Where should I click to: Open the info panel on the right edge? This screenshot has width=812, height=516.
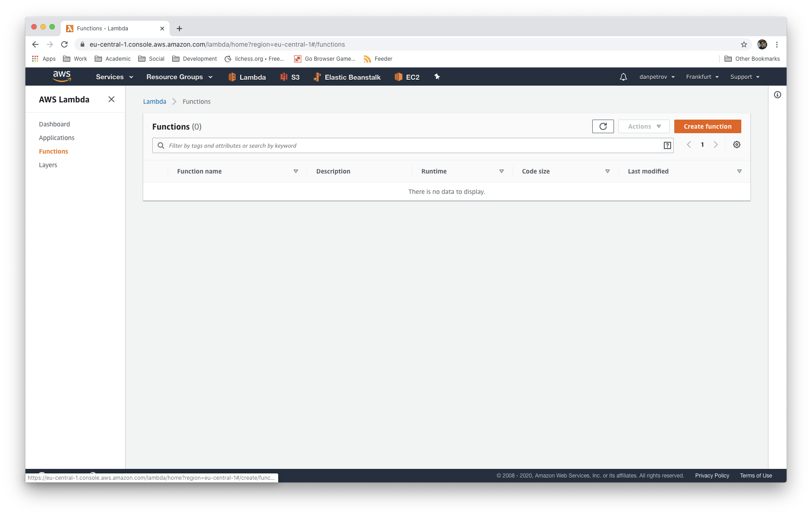778,94
